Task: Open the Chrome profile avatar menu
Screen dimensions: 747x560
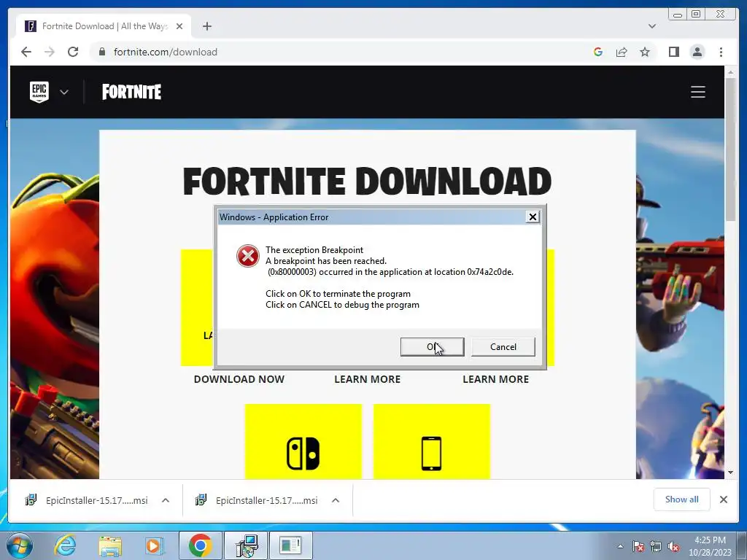Action: (x=697, y=52)
